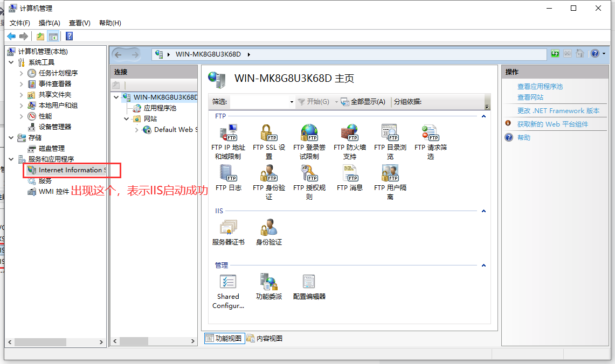Open 文件(F) menu
The height and width of the screenshot is (364, 615).
coord(19,23)
